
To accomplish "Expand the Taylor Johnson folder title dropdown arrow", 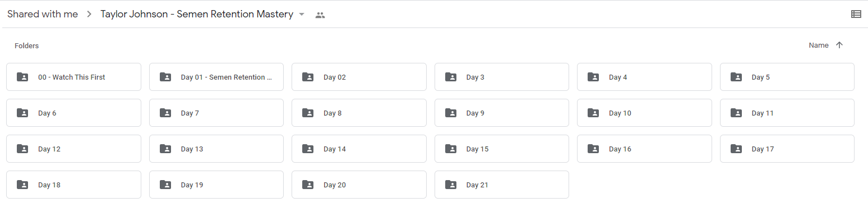I will [302, 15].
